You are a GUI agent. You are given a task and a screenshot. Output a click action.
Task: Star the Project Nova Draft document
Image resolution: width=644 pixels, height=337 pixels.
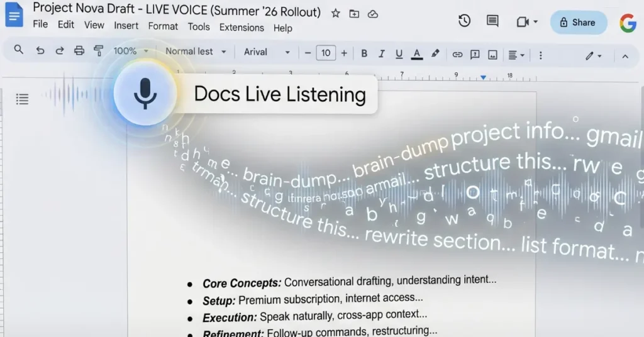(x=336, y=14)
